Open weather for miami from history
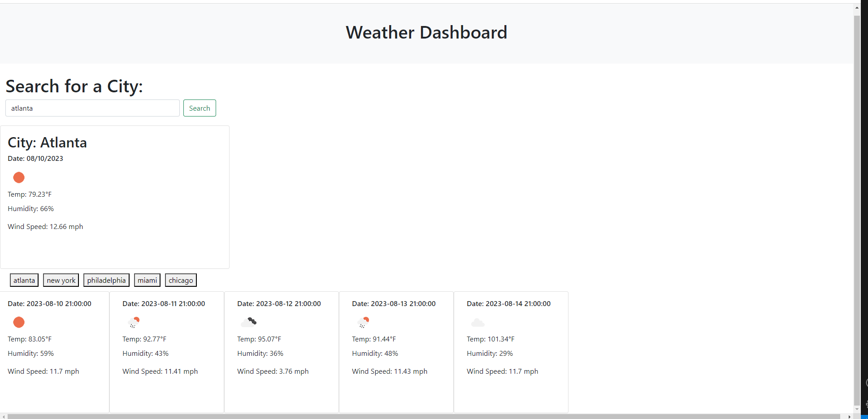Viewport: 868px width, 419px height. 147,280
